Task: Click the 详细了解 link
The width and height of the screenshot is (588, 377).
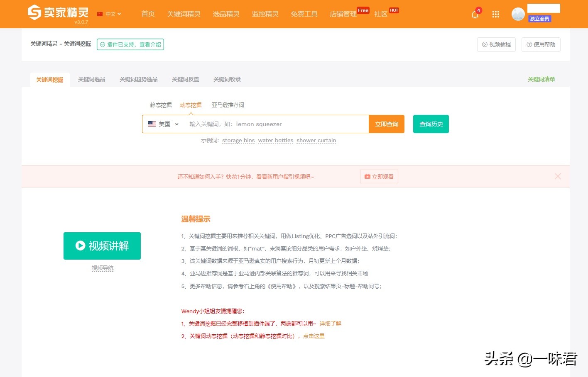Action: click(330, 323)
